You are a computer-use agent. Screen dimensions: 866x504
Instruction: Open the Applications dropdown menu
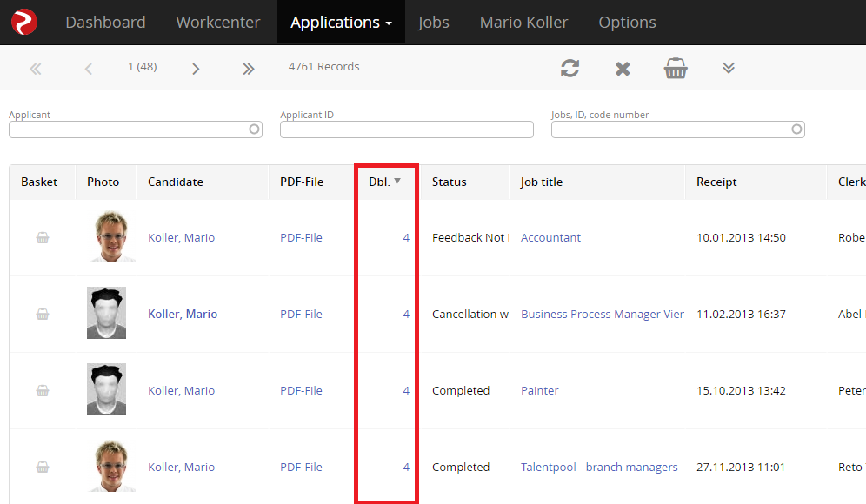(x=342, y=22)
